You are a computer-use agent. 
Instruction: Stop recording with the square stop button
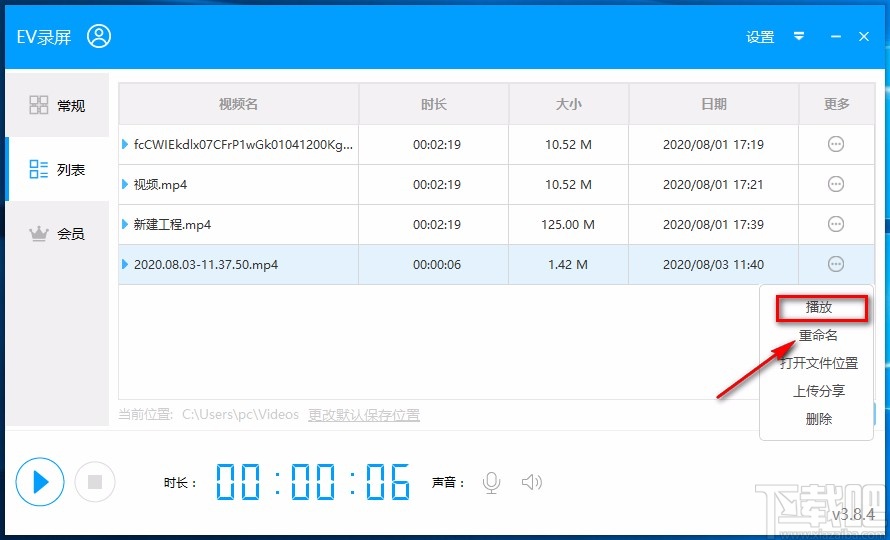(x=95, y=482)
